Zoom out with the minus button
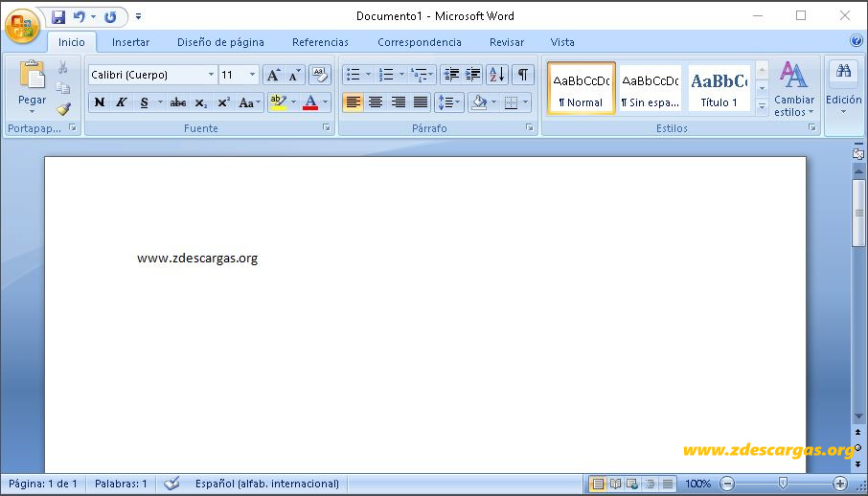The height and width of the screenshot is (496, 868). tap(727, 484)
